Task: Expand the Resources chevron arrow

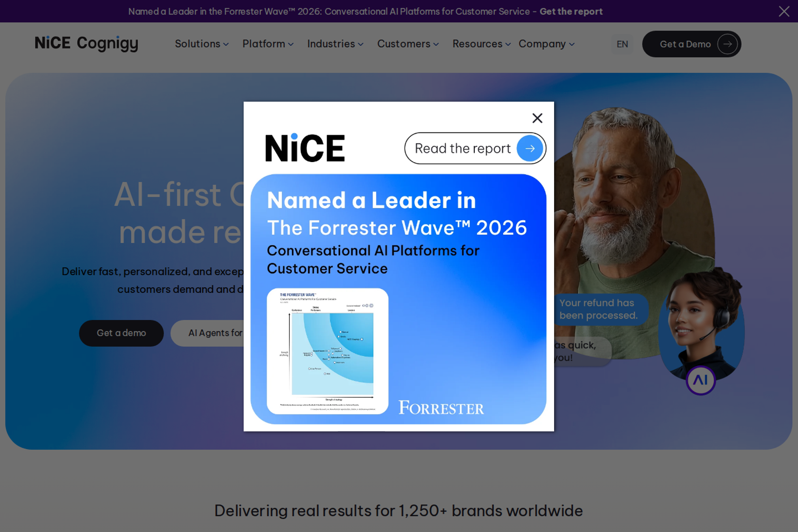Action: pos(508,44)
